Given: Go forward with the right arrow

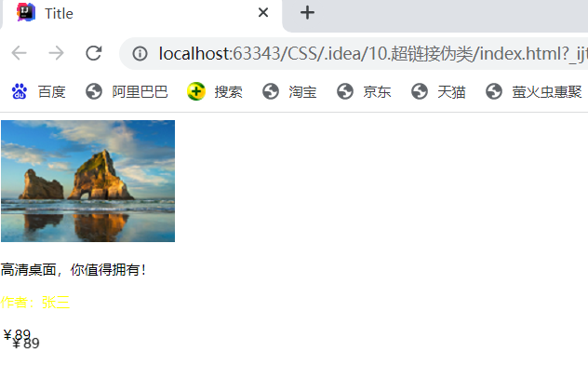Looking at the screenshot, I should [x=56, y=53].
